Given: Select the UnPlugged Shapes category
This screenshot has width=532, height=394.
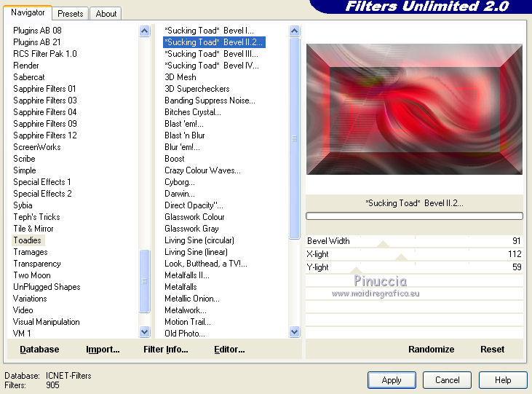Looking at the screenshot, I should click(47, 287).
